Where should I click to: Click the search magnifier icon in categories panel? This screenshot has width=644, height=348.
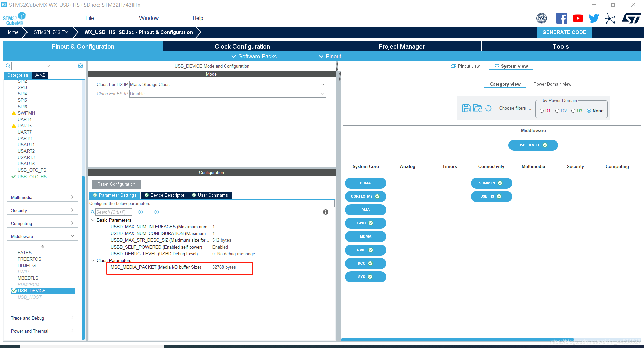(8, 66)
